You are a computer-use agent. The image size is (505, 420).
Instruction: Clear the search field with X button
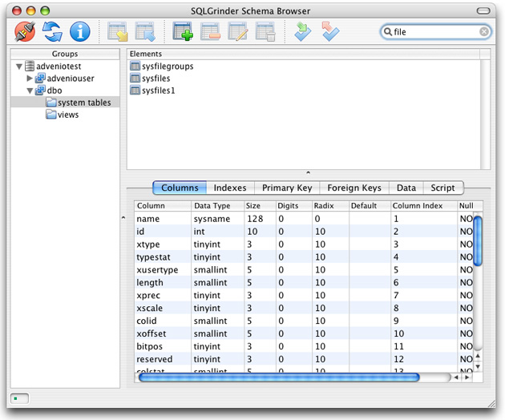(483, 31)
